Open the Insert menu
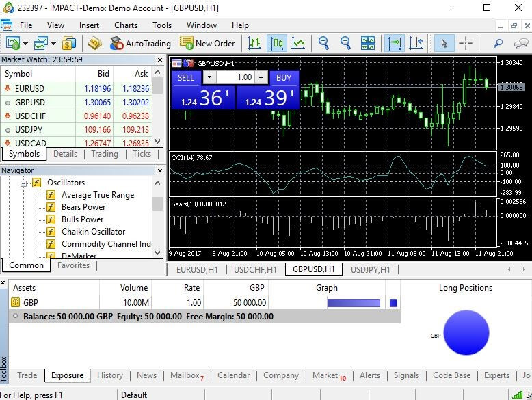The height and width of the screenshot is (400, 532). [x=89, y=25]
